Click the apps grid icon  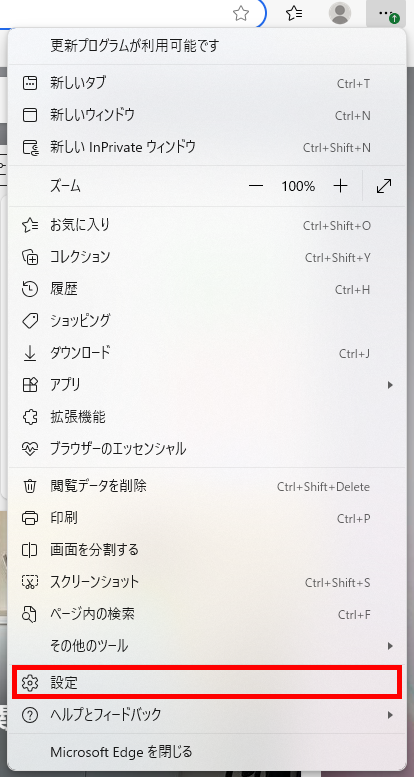30,385
